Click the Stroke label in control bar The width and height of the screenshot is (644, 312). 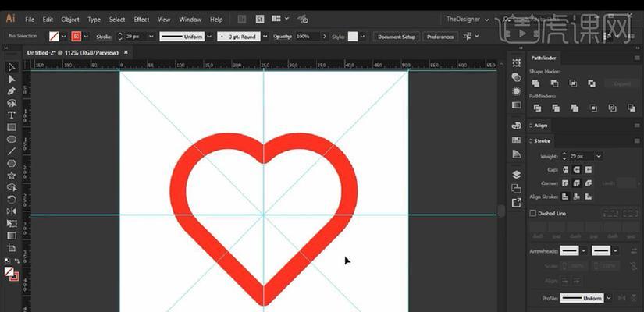click(x=105, y=37)
